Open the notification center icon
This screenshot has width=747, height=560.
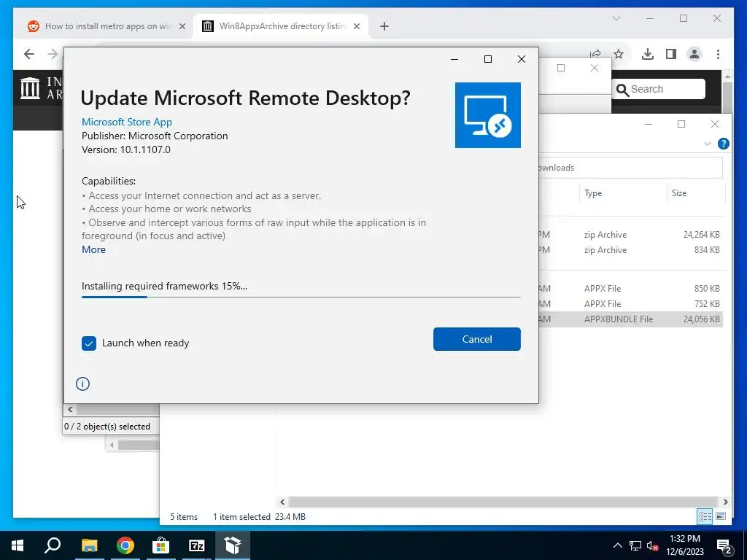tap(724, 546)
